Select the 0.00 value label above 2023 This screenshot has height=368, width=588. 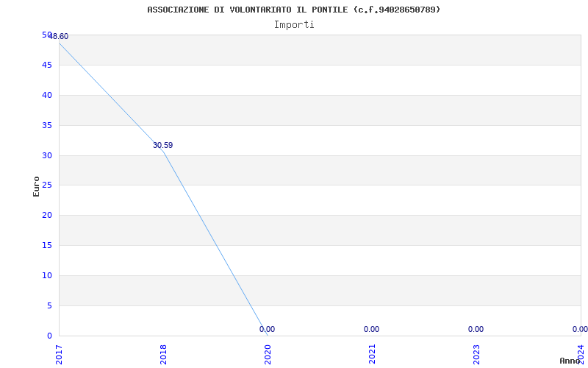coord(476,329)
